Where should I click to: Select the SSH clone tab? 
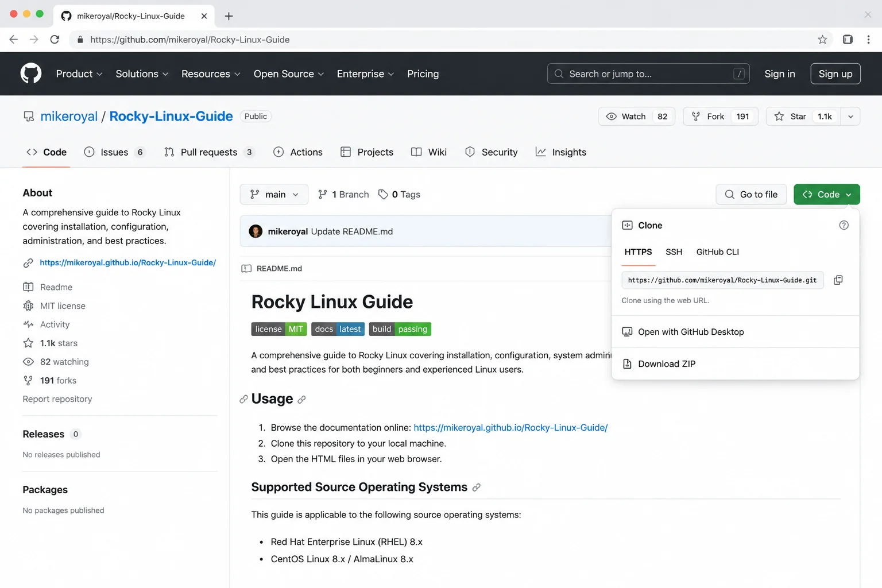point(674,252)
